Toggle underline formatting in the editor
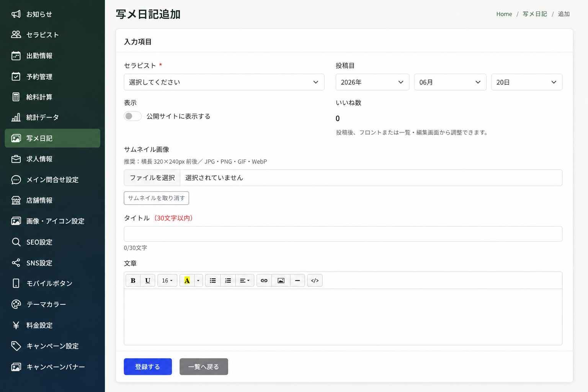Screen dimensions: 588x392 [148, 281]
